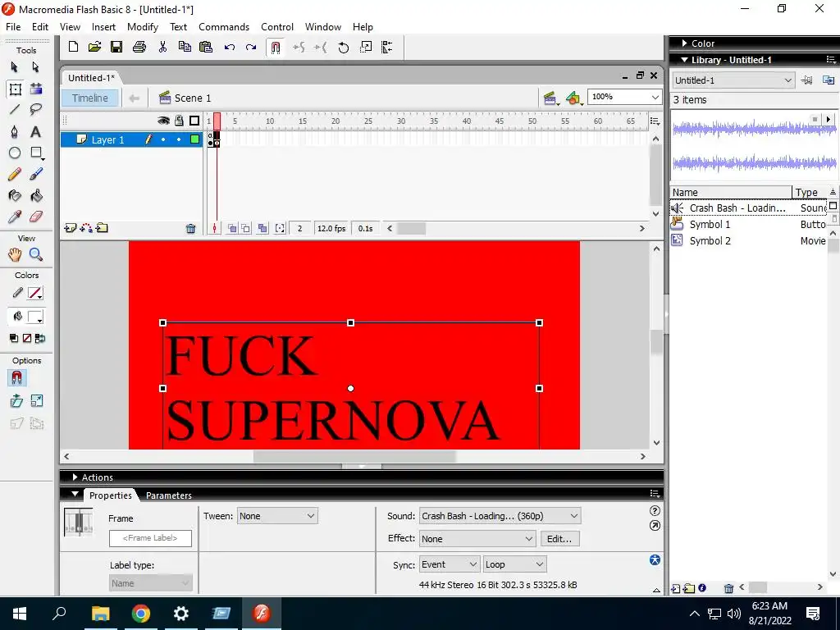The image size is (840, 630).
Task: Switch to the Parameters tab
Action: pos(169,495)
